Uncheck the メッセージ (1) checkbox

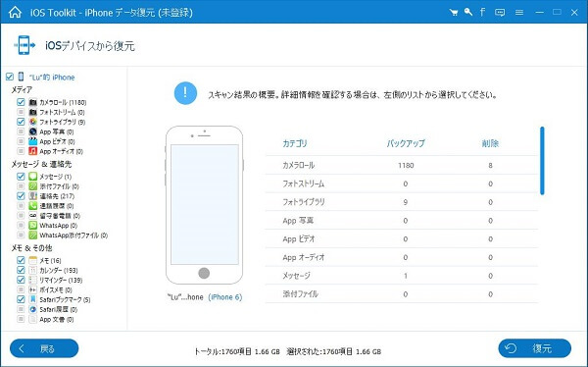click(21, 177)
